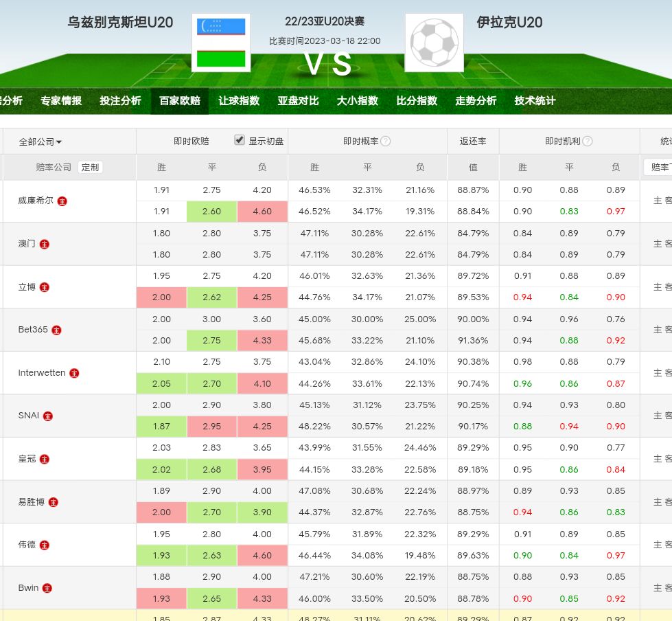Click the red 主 icon next to SNAI
The image size is (672, 621).
pos(48,416)
